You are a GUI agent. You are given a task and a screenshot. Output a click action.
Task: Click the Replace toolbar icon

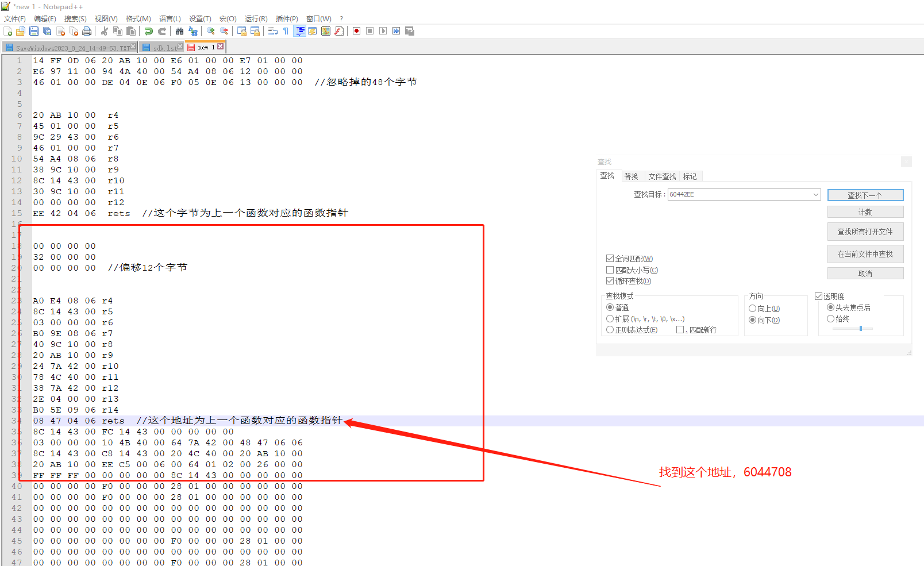pyautogui.click(x=193, y=31)
